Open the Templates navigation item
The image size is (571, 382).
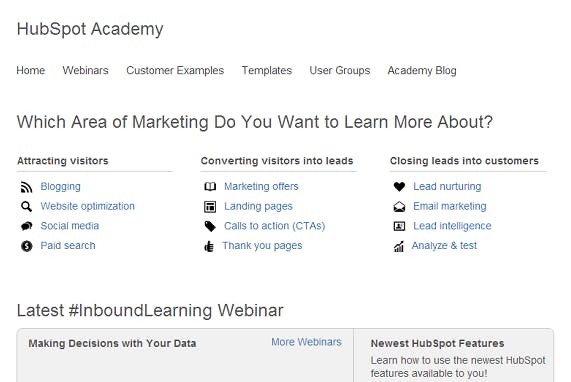coord(267,70)
